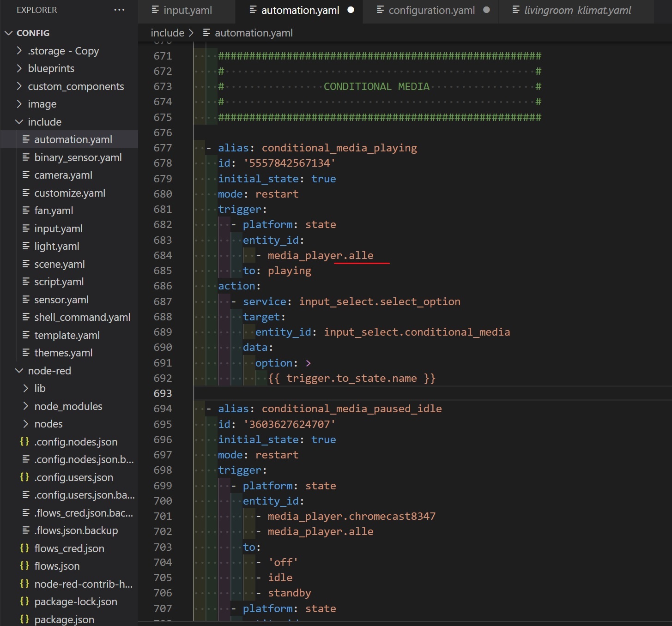Click the include breadcrumb above the editor
Screen dimensions: 672x626
click(x=167, y=32)
